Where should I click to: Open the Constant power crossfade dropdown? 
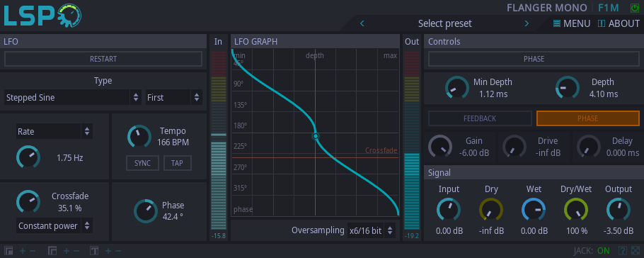point(54,226)
